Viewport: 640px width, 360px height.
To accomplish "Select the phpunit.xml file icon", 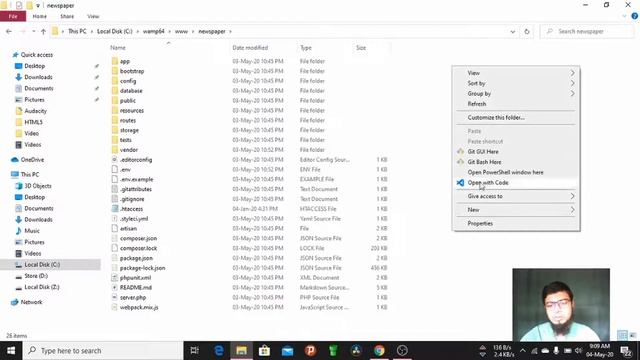I will coord(115,278).
